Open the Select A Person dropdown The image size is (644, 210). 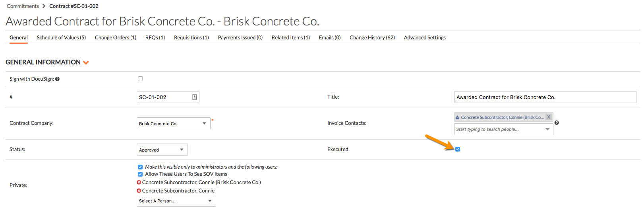point(176,201)
